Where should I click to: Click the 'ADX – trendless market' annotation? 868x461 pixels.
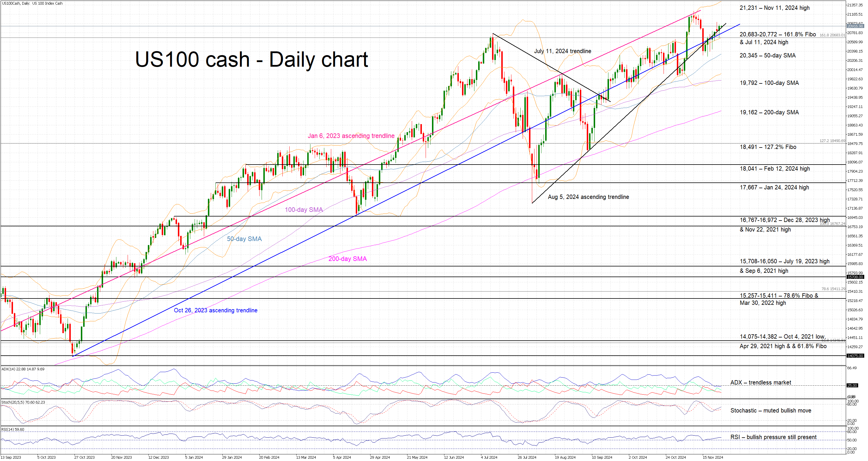coord(761,382)
